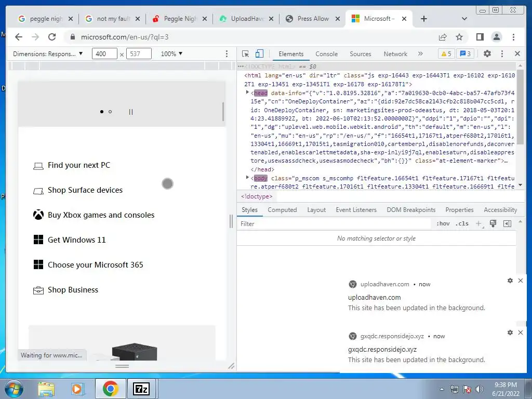This screenshot has height=399, width=532.
Task: Click the 5 warnings badge
Action: [446, 54]
